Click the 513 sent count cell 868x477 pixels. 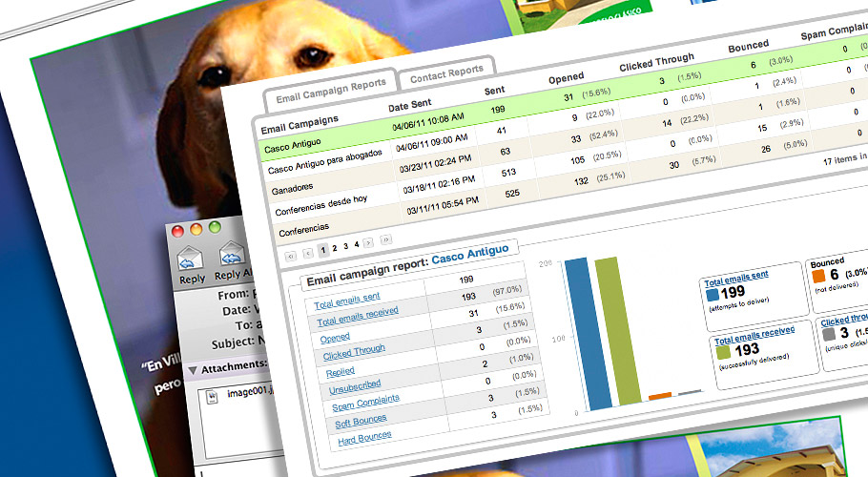(x=508, y=173)
